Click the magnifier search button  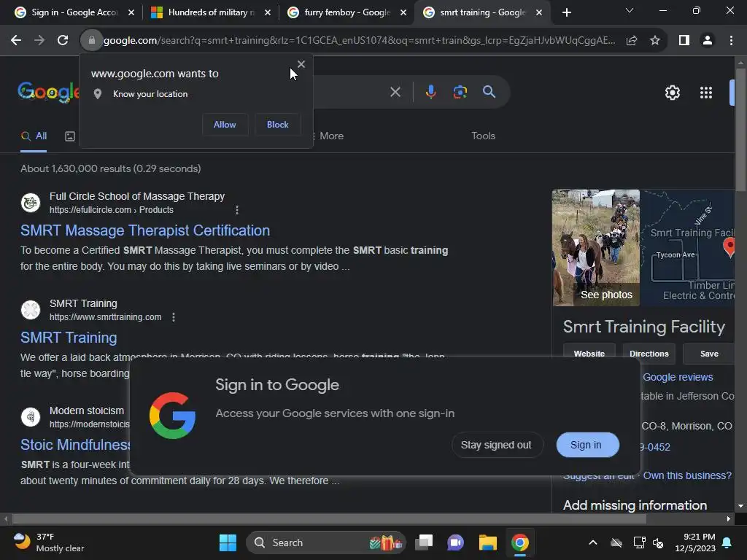(x=489, y=92)
